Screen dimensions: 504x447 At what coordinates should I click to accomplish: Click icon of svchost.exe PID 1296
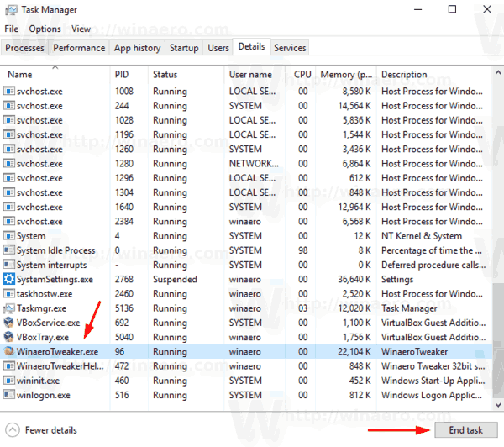[x=8, y=178]
